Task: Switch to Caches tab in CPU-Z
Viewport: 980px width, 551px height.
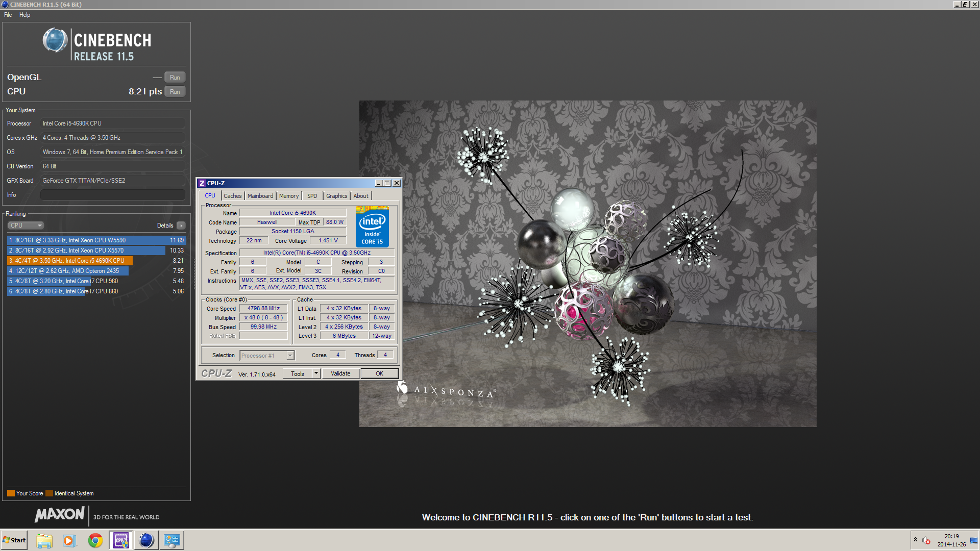Action: pyautogui.click(x=233, y=196)
